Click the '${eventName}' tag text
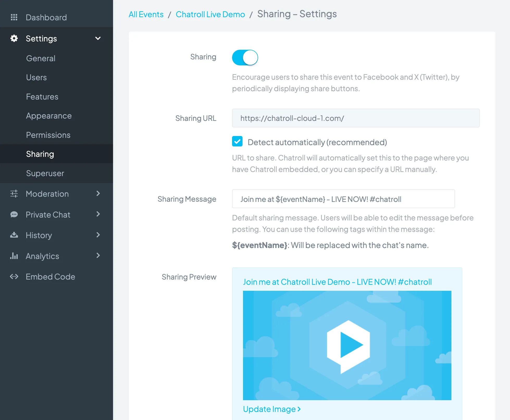 pyautogui.click(x=260, y=245)
